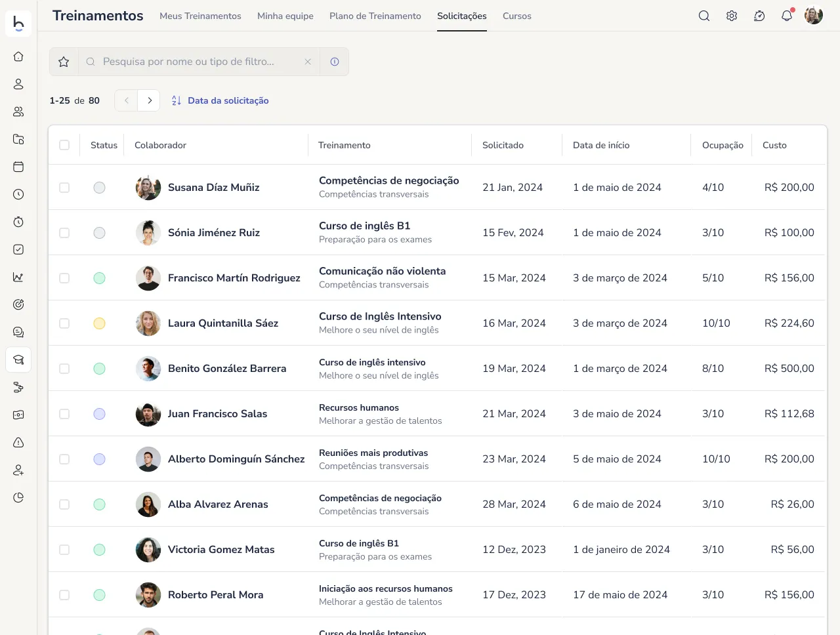
Task: Open the search magnifier in header
Action: pos(704,16)
